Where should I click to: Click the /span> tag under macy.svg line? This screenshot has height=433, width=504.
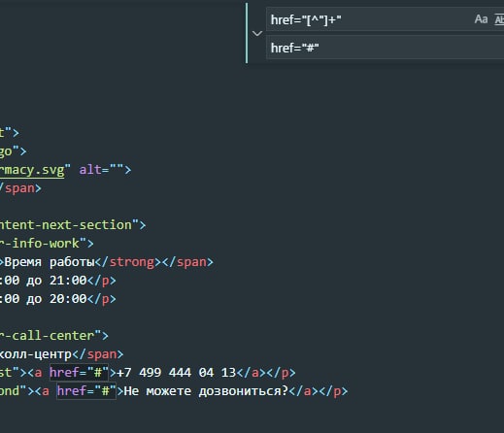[20, 188]
